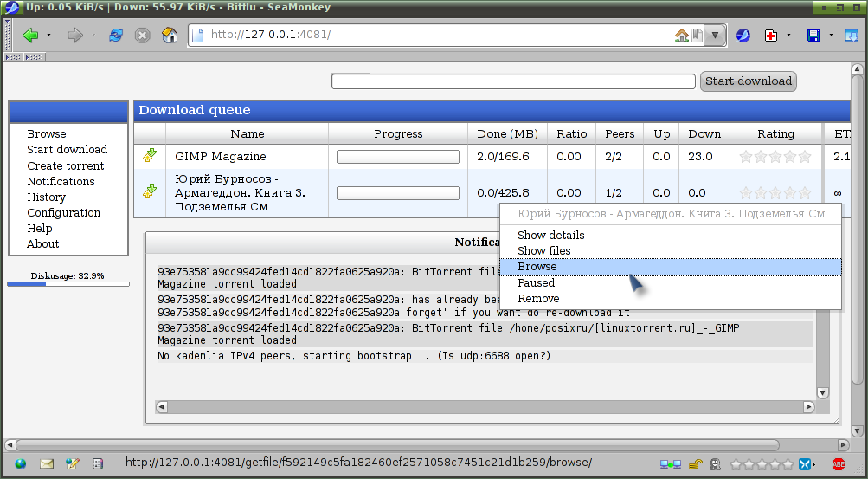Click the Done (MB) column header
The image size is (868, 479).
point(508,134)
